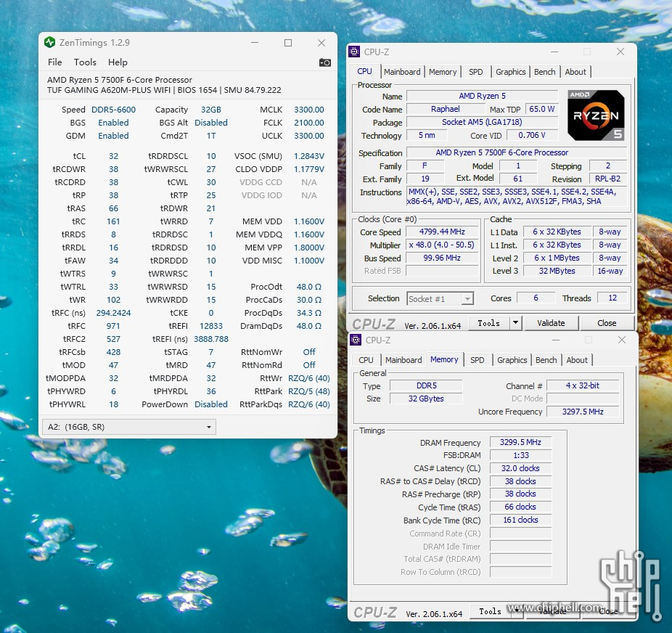
Task: Click the upper CPU-Z window title icon
Action: point(354,52)
